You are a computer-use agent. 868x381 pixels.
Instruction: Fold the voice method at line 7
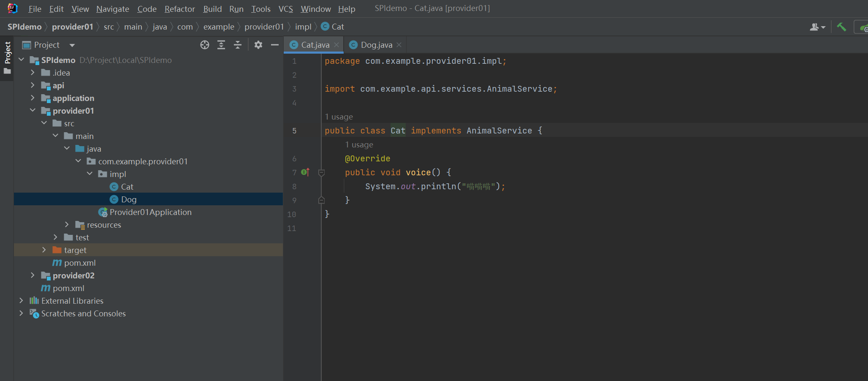coord(321,172)
